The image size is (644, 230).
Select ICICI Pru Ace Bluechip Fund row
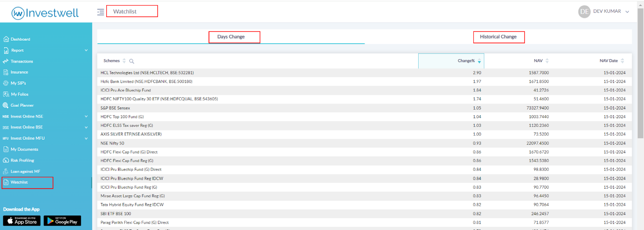point(364,90)
